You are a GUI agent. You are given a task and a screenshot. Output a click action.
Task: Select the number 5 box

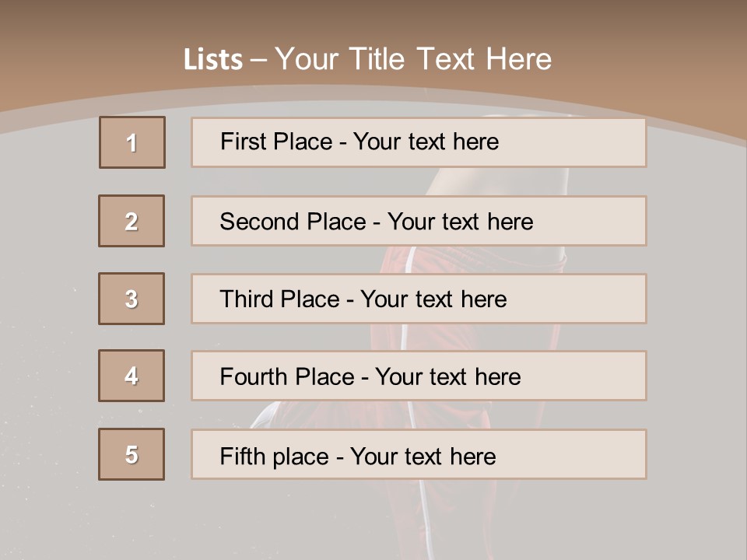click(132, 454)
